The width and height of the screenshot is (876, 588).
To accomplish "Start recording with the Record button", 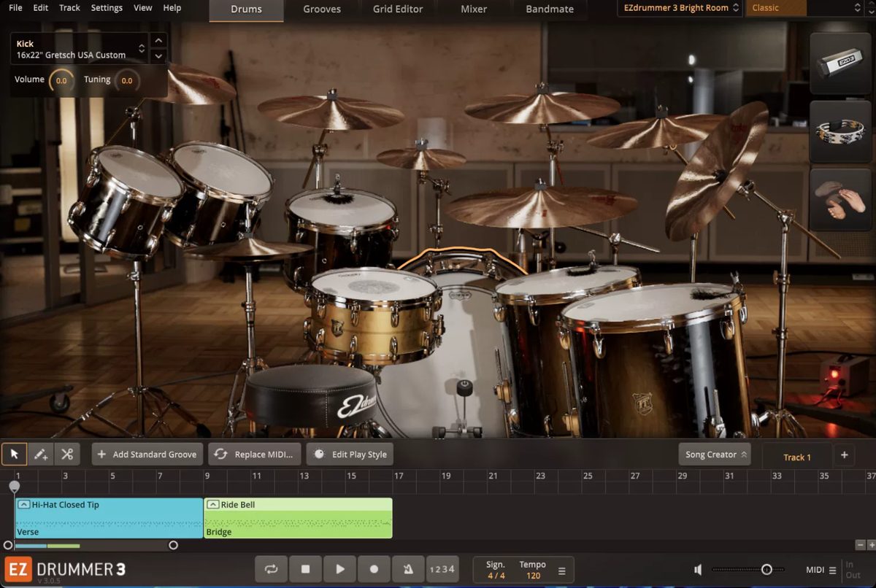I will 374,569.
